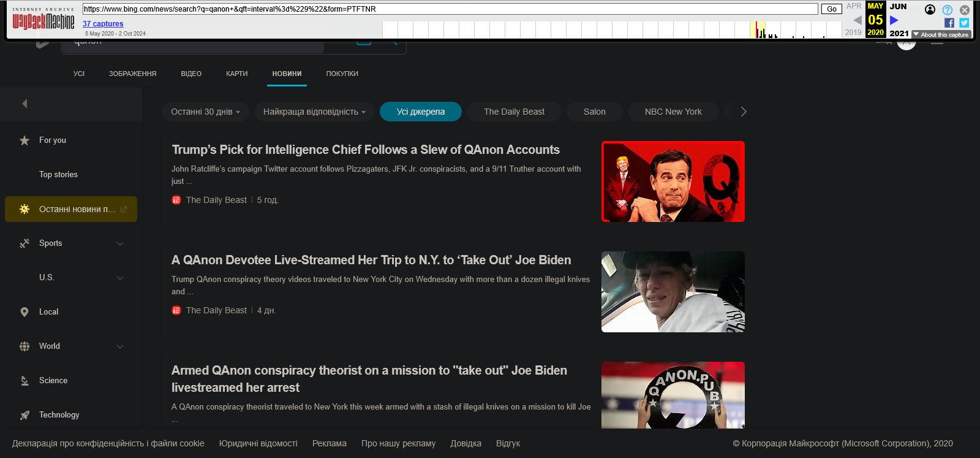Switch to the ВІДЕО tab
Screen dimensions: 980x458
pos(191,74)
